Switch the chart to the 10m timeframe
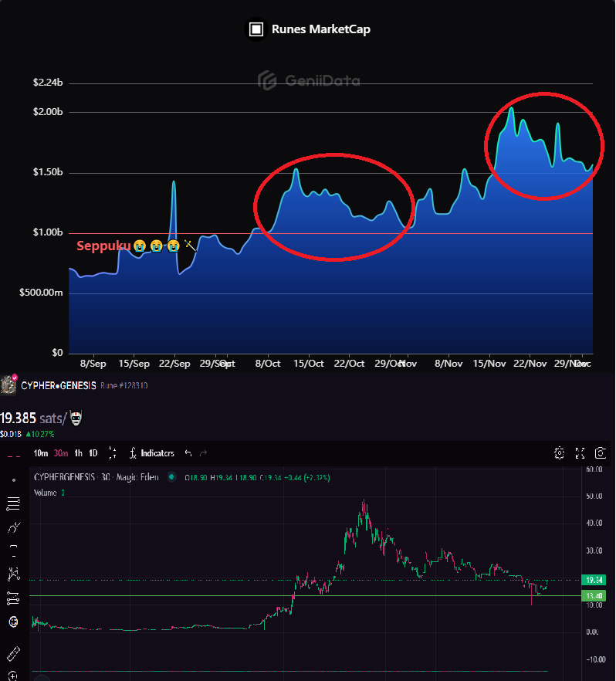This screenshot has height=681, width=616. pyautogui.click(x=41, y=453)
